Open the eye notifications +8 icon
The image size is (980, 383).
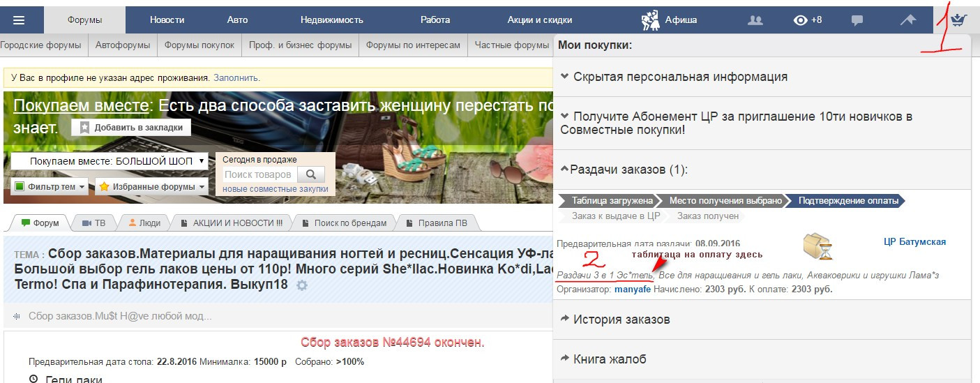tap(808, 20)
